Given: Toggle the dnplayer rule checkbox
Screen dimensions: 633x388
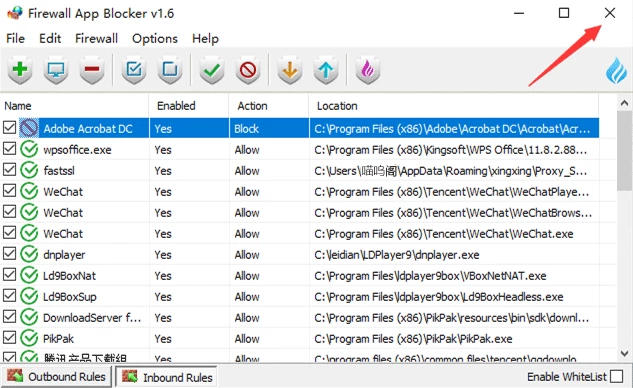Looking at the screenshot, I should [x=9, y=254].
